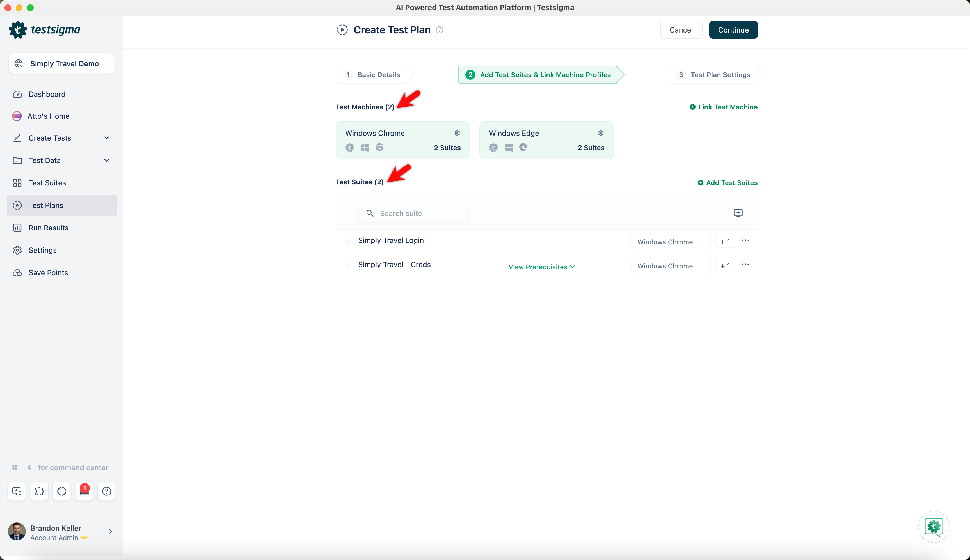Click the Windows Chrome machine settings gear
970x560 pixels.
coord(457,133)
